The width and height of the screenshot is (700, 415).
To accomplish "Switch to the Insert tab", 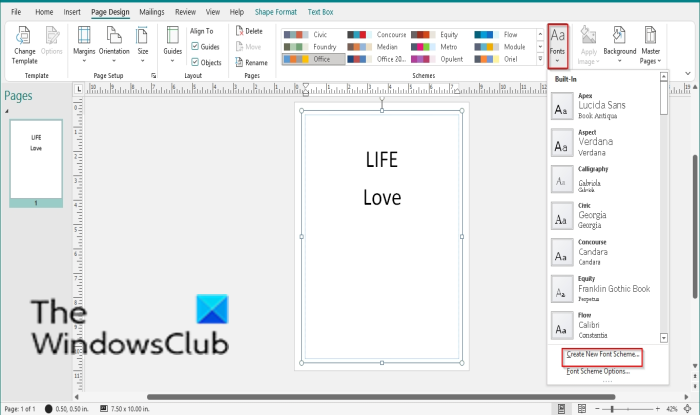I will click(x=72, y=12).
